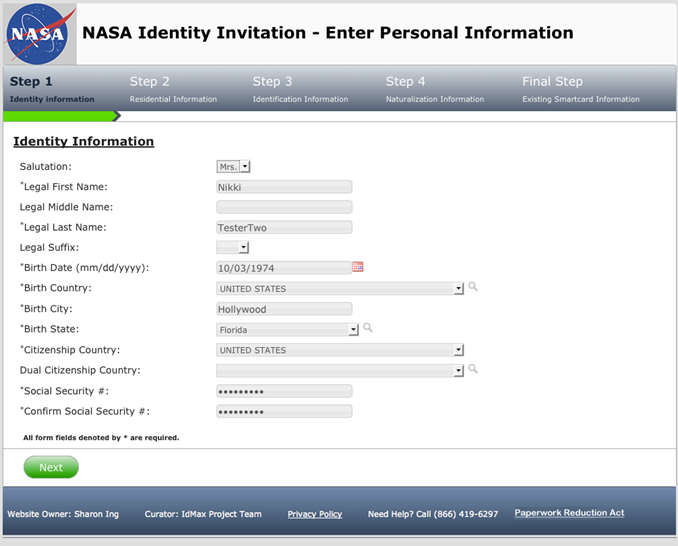Viewport: 678px width, 546px height.
Task: Click the Birth State search magnifier
Action: (368, 328)
